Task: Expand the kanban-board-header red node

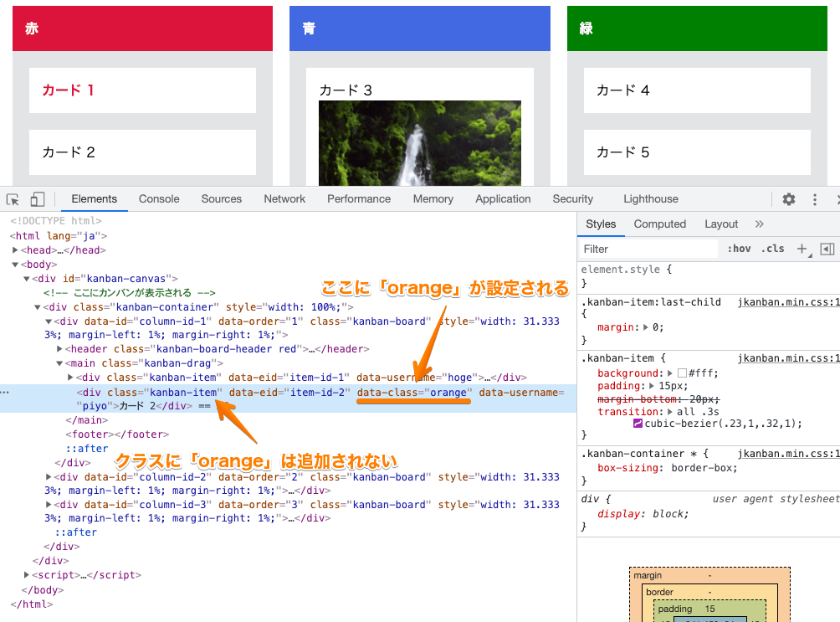Action: pyautogui.click(x=59, y=349)
